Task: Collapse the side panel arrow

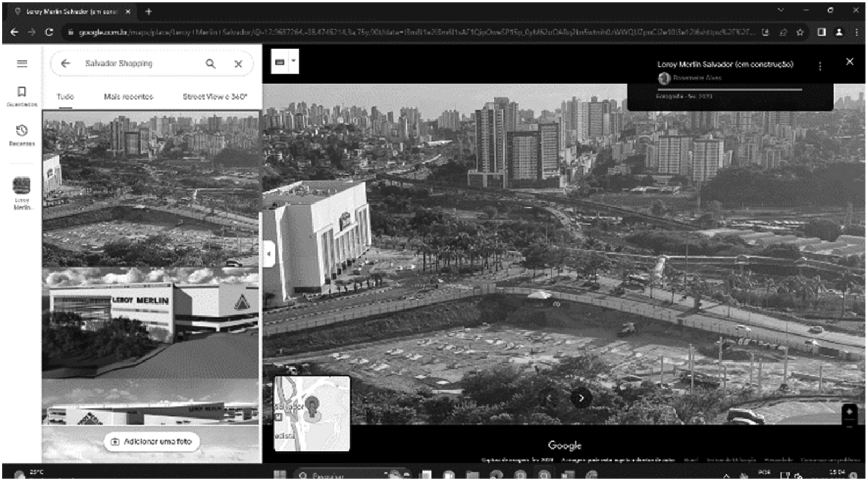Action: [x=268, y=254]
